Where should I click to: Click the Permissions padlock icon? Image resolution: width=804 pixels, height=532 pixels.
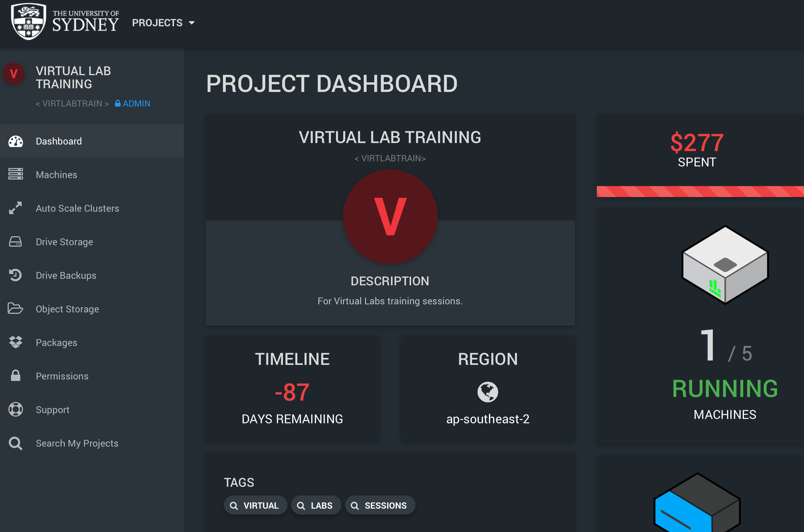click(15, 375)
